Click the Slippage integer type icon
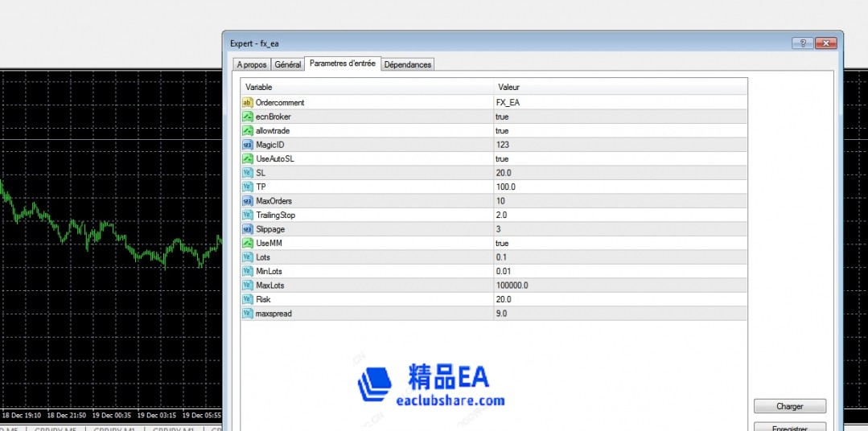 (248, 229)
